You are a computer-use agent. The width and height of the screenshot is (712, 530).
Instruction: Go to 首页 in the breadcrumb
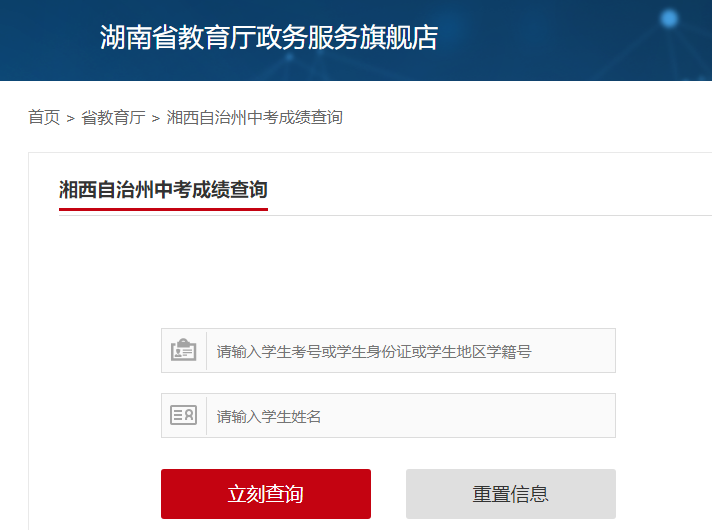pos(44,118)
